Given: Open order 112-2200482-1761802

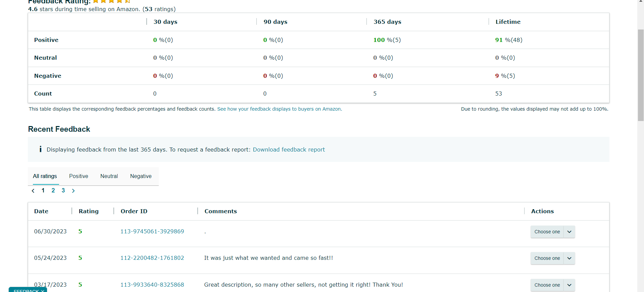Looking at the screenshot, I should (152, 258).
